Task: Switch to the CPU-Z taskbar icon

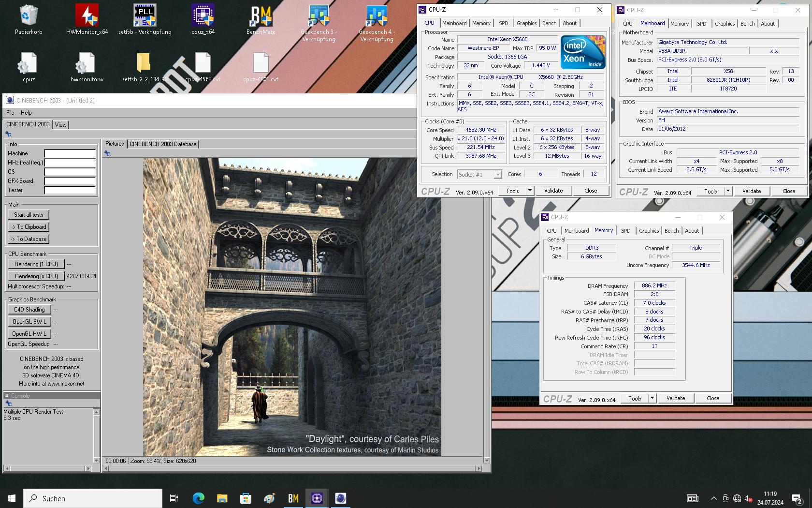Action: 317,498
